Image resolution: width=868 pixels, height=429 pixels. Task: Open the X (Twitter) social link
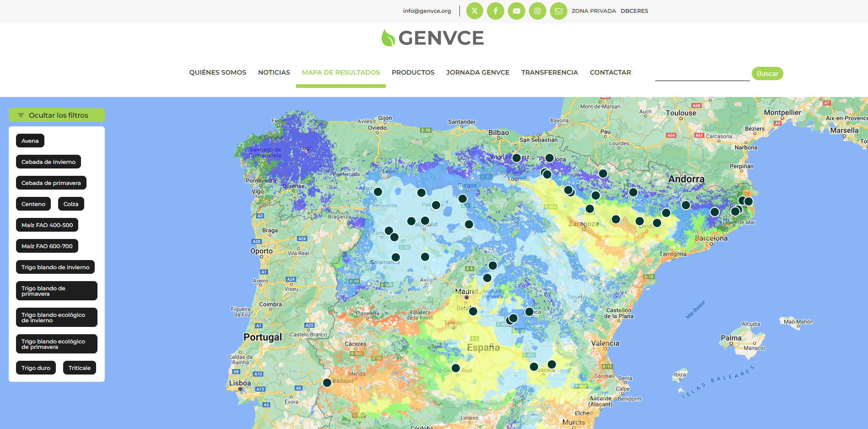[x=474, y=11]
